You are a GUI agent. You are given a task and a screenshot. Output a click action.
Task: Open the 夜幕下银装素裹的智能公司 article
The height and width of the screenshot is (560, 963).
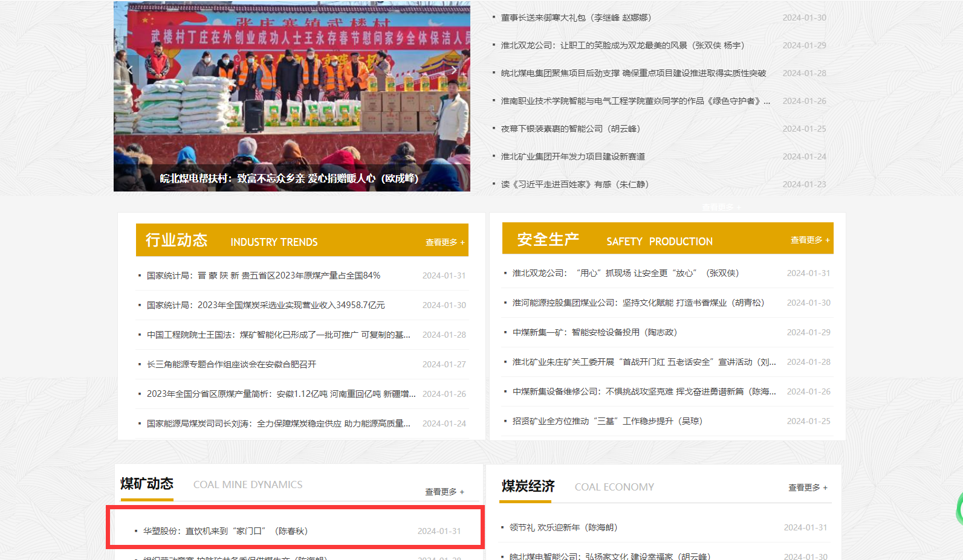pyautogui.click(x=570, y=129)
